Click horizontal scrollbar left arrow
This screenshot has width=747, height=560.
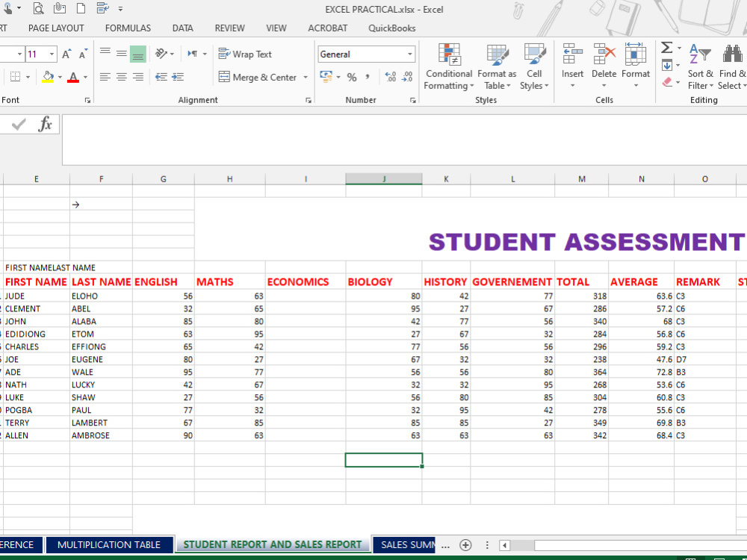click(x=504, y=545)
